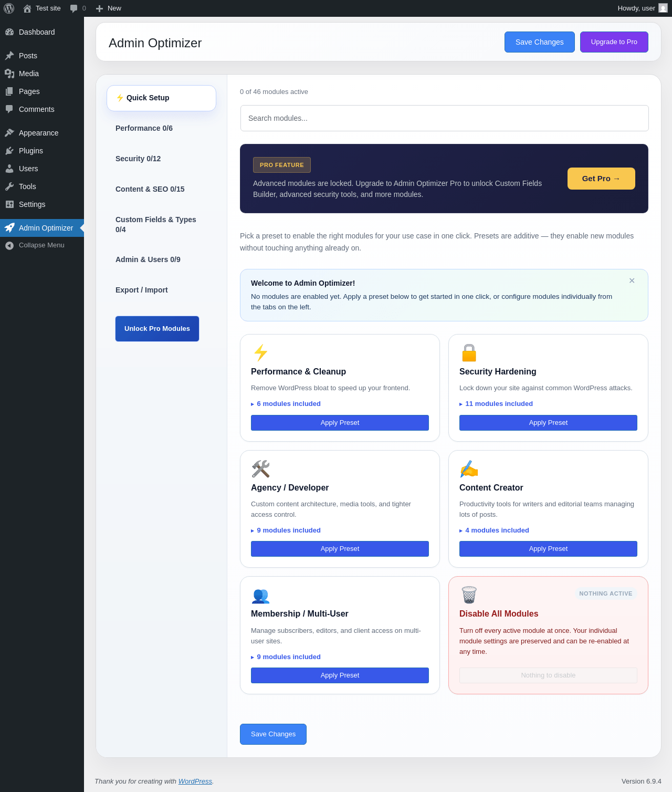Open the Security 0/12 tab

point(161,159)
